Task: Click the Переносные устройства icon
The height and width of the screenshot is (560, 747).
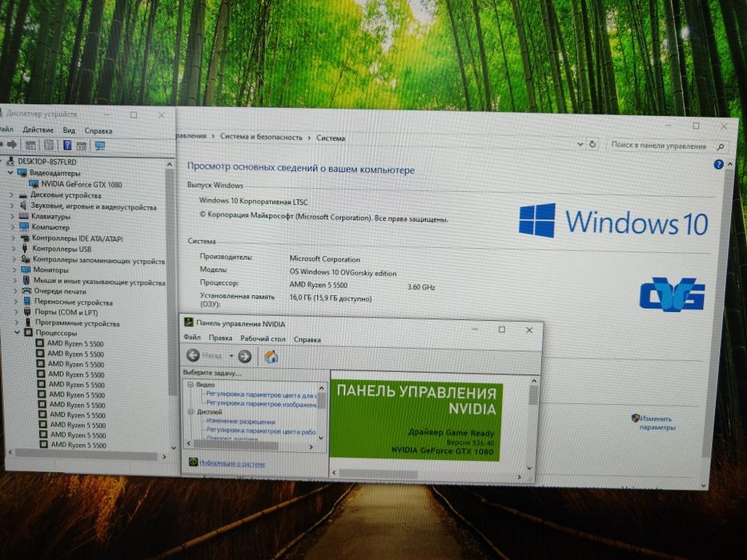Action: [x=27, y=302]
